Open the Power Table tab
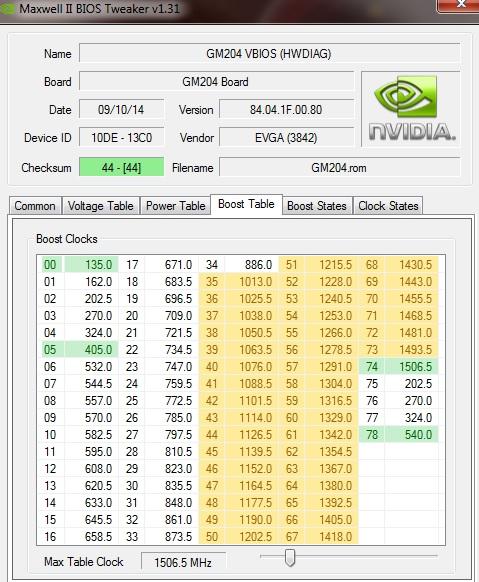479x582 pixels. coord(175,206)
